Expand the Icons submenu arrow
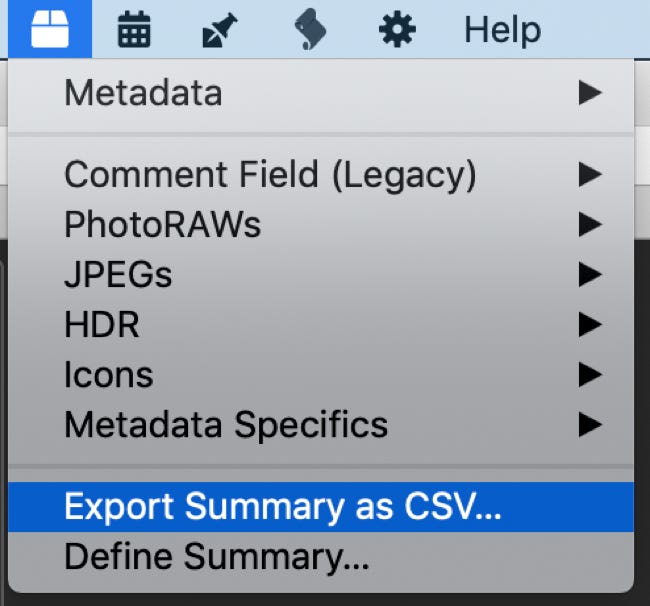This screenshot has width=650, height=606. (590, 375)
